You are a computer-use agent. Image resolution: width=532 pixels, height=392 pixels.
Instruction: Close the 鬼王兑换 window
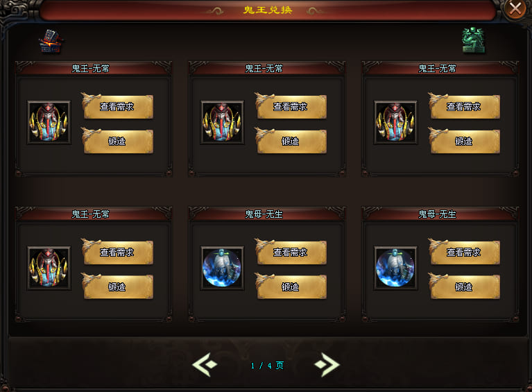pos(515,9)
